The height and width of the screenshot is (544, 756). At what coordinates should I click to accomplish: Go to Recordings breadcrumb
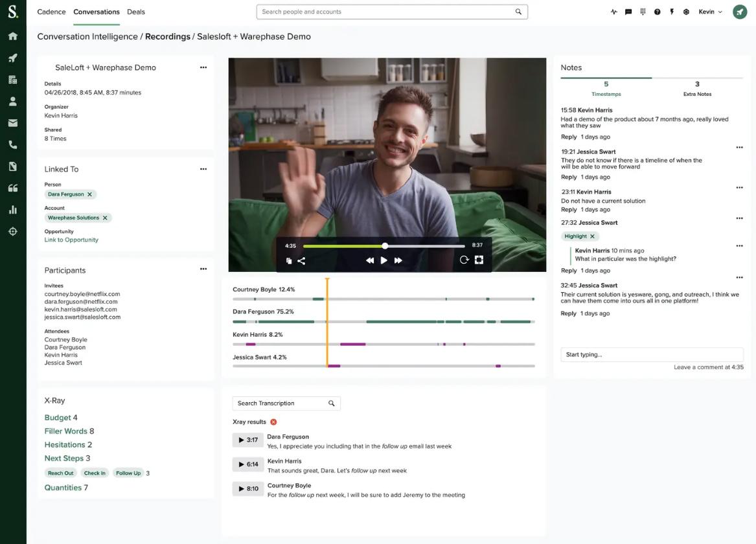click(168, 37)
